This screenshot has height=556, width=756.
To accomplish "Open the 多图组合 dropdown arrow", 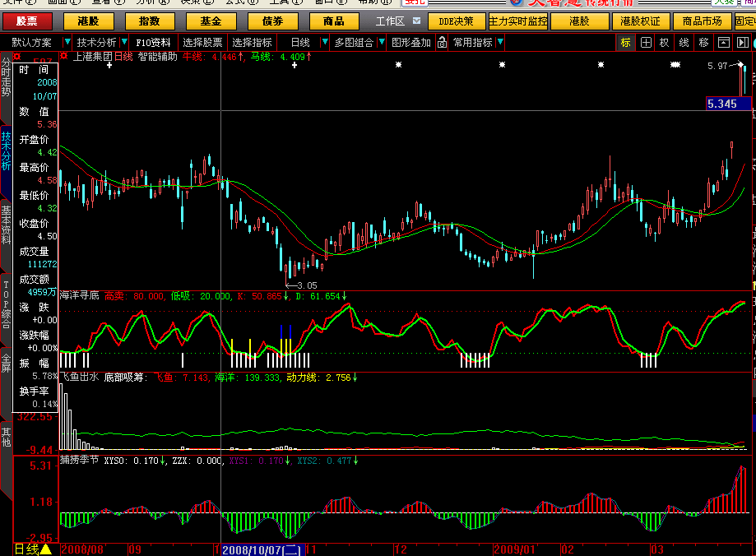I will 381,43.
